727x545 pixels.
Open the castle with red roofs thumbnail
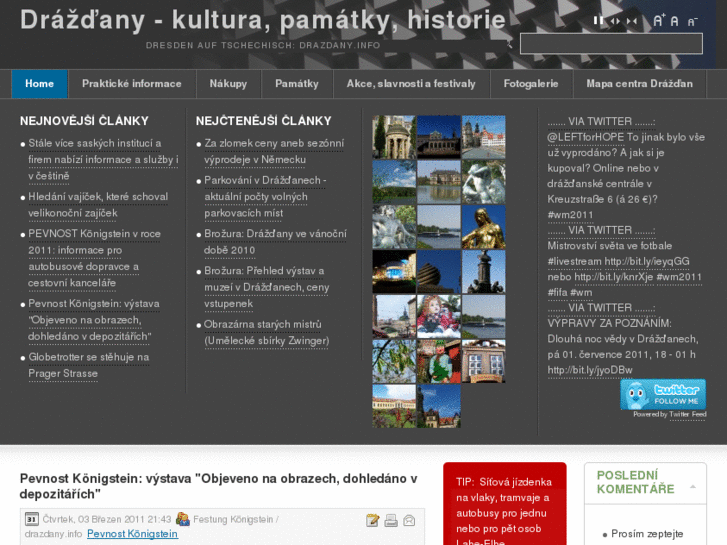(484, 137)
